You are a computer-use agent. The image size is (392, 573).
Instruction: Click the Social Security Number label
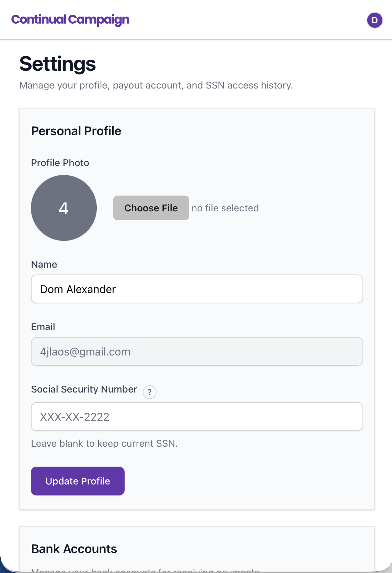coord(84,389)
